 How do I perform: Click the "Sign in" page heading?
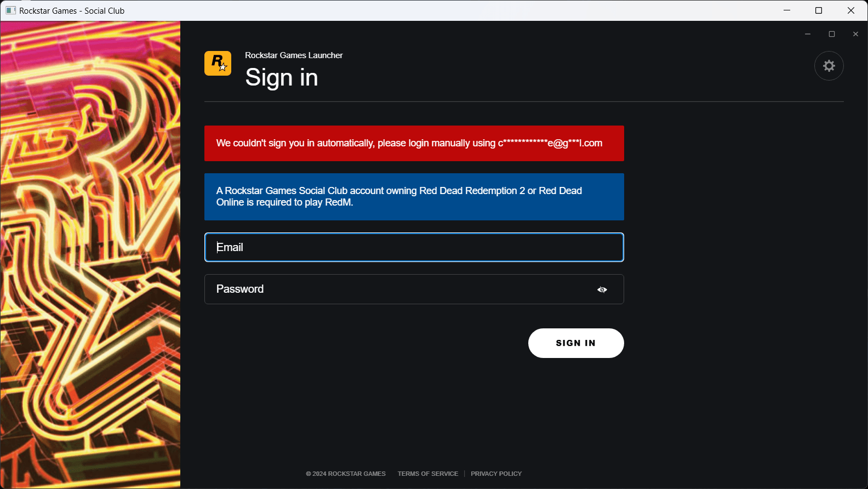click(282, 77)
